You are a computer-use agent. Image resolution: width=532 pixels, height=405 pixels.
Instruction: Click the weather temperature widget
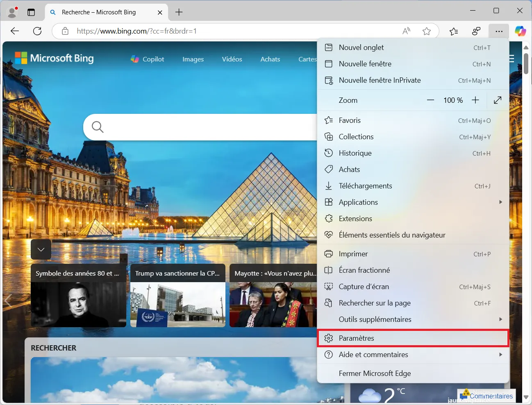(x=381, y=395)
